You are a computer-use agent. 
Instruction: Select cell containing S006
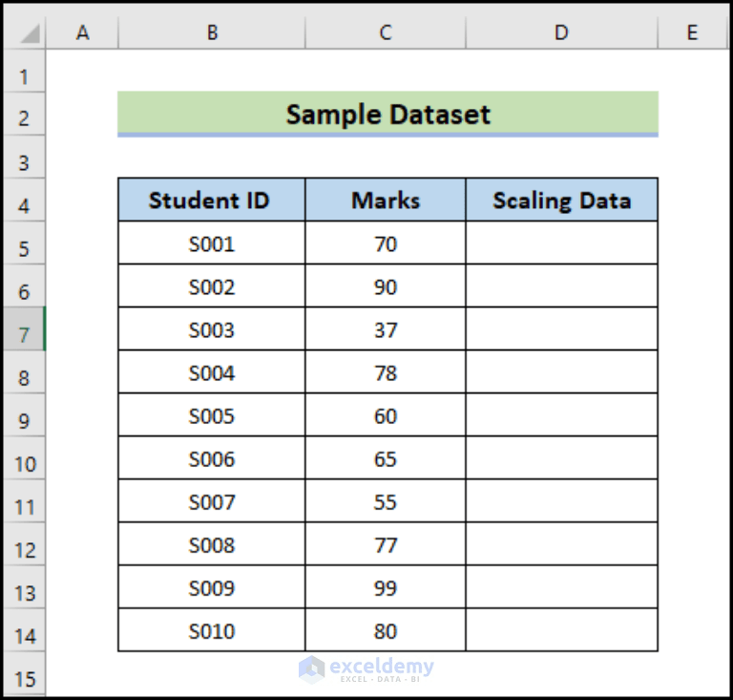pos(212,457)
